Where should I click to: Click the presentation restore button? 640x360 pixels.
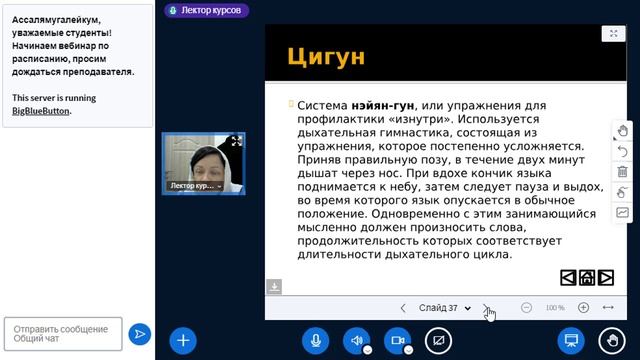[x=571, y=340]
